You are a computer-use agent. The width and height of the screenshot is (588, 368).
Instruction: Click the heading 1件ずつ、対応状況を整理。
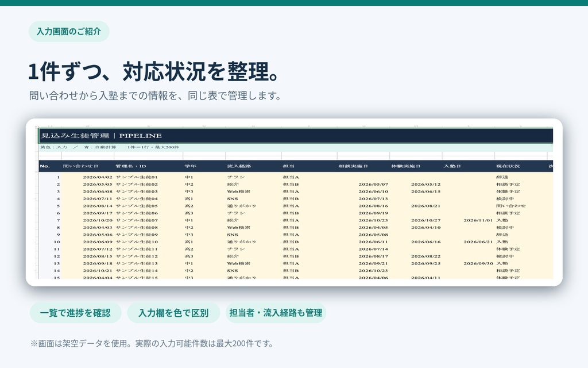(x=154, y=71)
